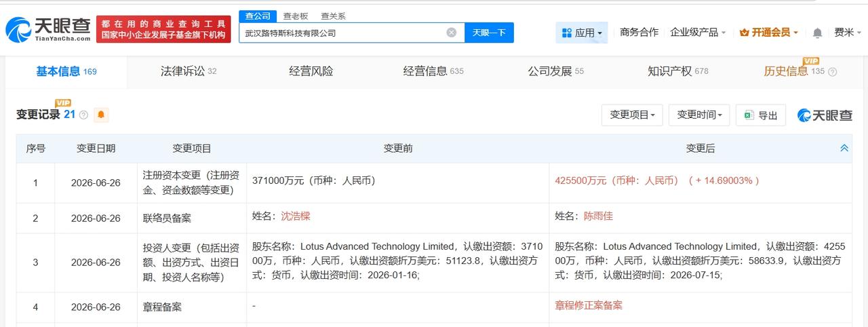Switch to the 查公司 search tab

[x=258, y=16]
